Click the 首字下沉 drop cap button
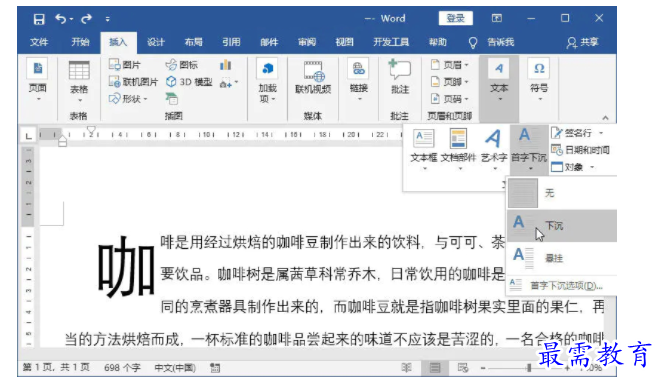The image size is (660, 386). coord(529,149)
